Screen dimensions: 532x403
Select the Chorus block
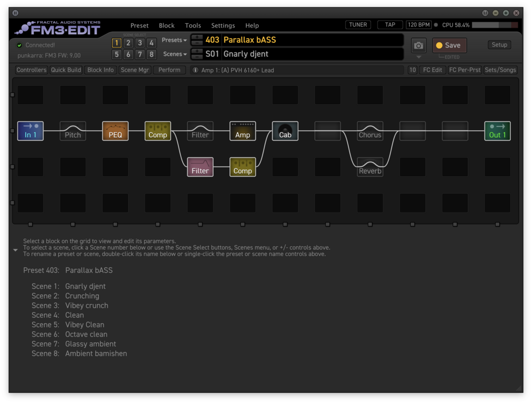[x=370, y=131]
